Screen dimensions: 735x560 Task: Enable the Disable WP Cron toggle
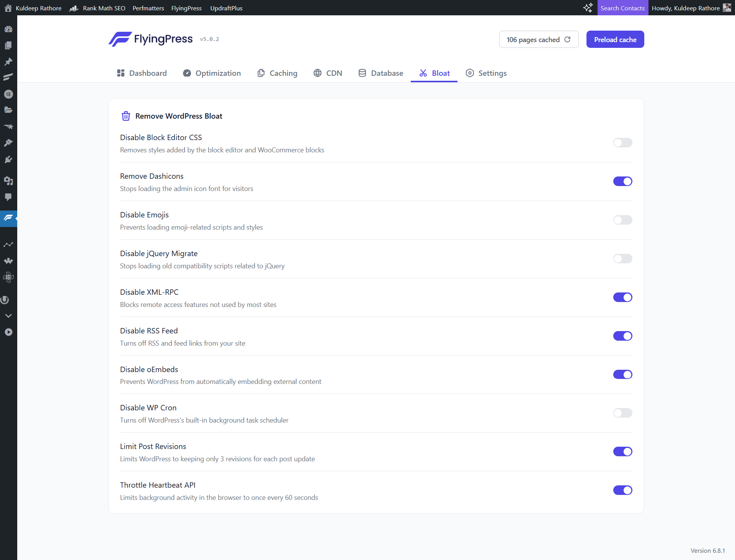[x=622, y=413]
